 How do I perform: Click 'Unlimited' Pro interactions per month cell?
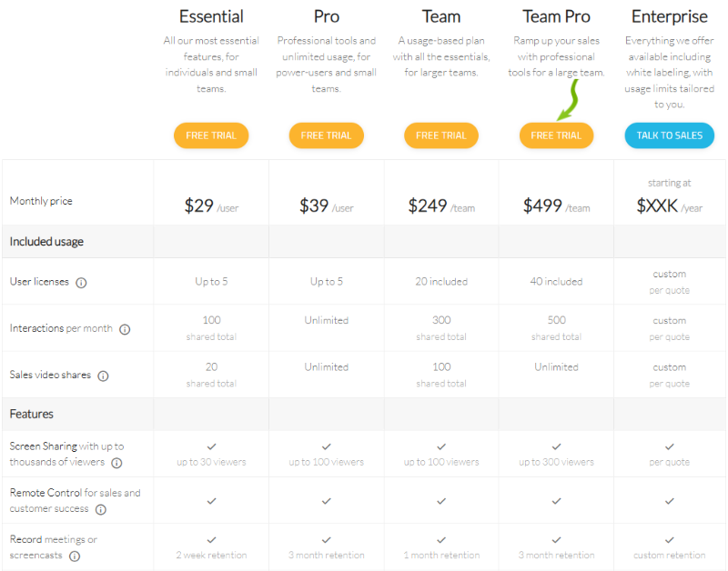[x=327, y=320]
